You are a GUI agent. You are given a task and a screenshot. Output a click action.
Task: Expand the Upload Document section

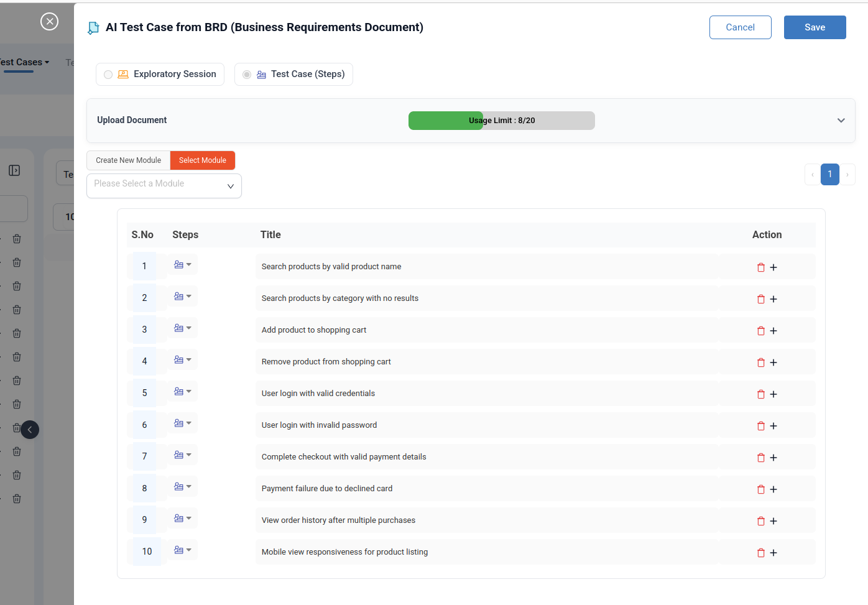[841, 121]
